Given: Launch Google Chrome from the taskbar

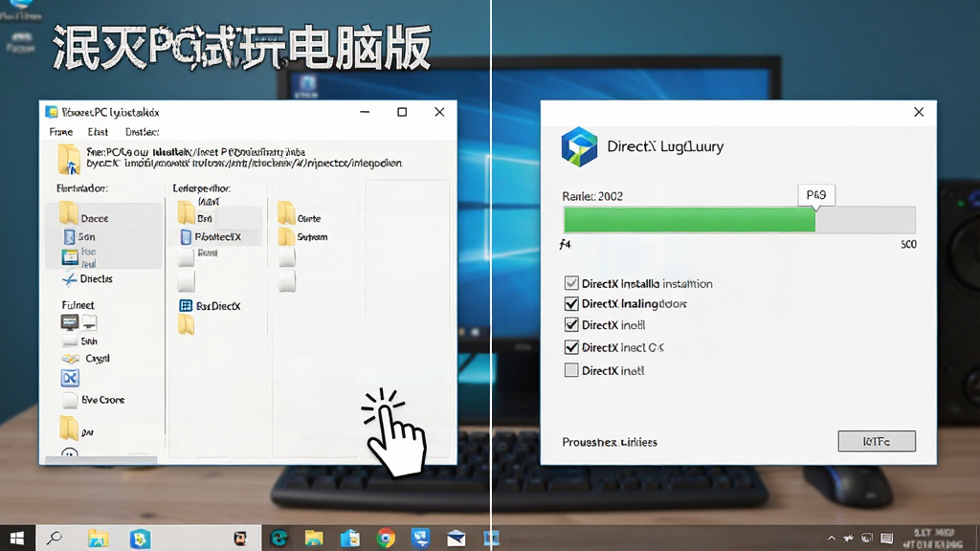Looking at the screenshot, I should (x=386, y=538).
